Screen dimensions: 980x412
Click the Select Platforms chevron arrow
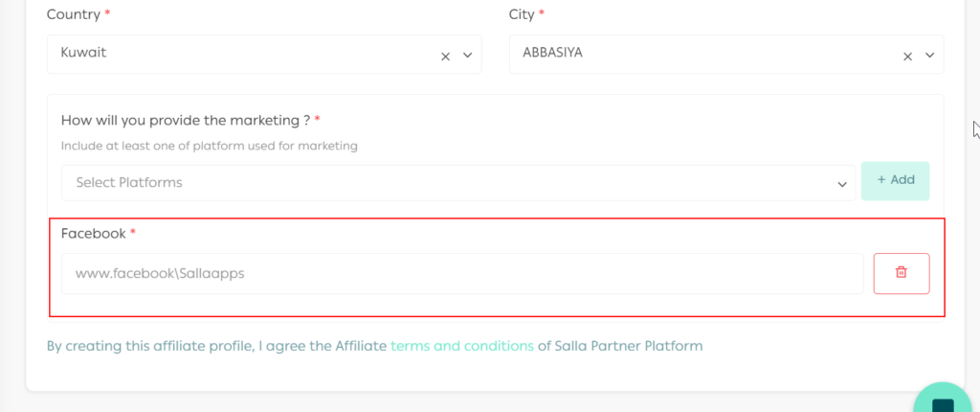pyautogui.click(x=842, y=184)
